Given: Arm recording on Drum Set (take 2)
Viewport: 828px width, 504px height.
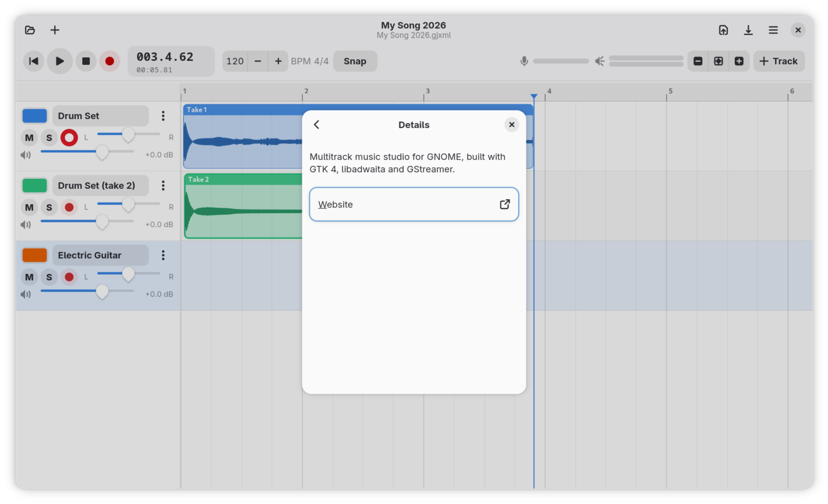Looking at the screenshot, I should tap(69, 207).
